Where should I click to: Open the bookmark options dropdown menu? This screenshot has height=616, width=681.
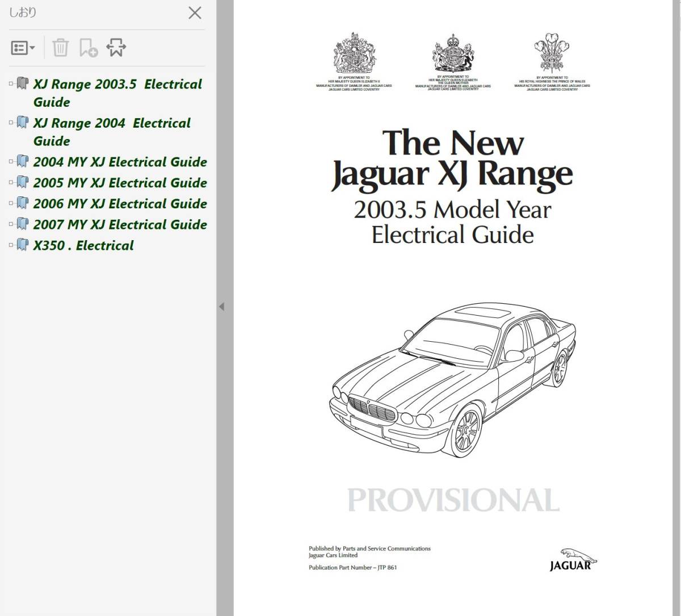(x=23, y=48)
